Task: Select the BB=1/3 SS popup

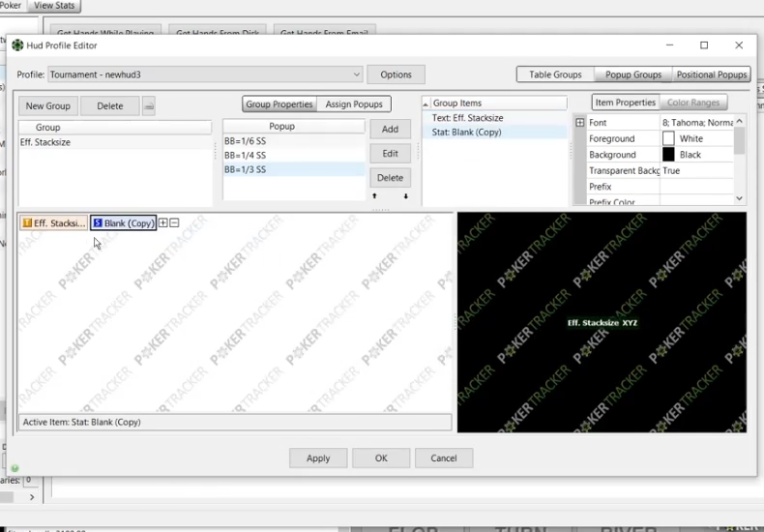Action: [x=294, y=169]
